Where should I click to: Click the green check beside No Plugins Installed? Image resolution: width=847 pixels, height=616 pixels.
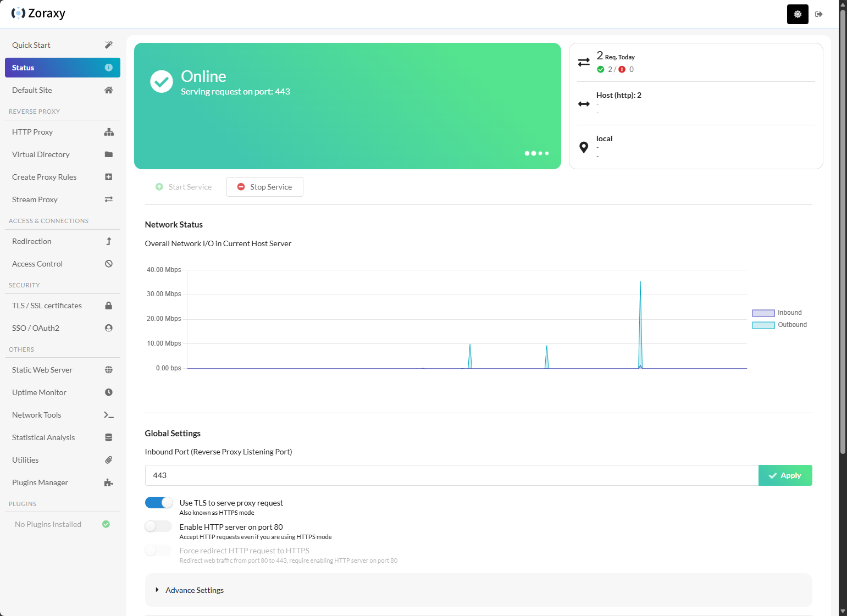click(x=106, y=524)
